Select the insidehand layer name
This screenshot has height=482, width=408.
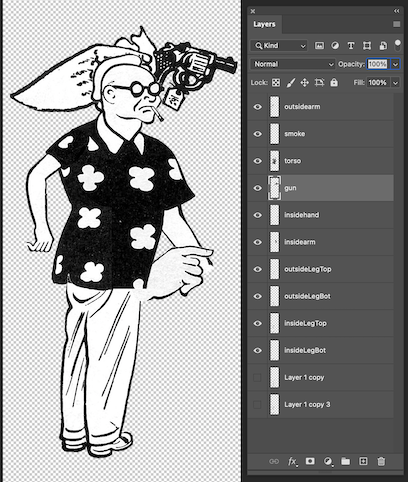pyautogui.click(x=301, y=215)
